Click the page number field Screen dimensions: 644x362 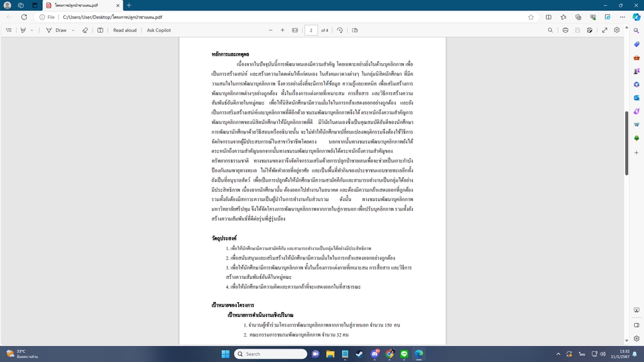(311, 30)
